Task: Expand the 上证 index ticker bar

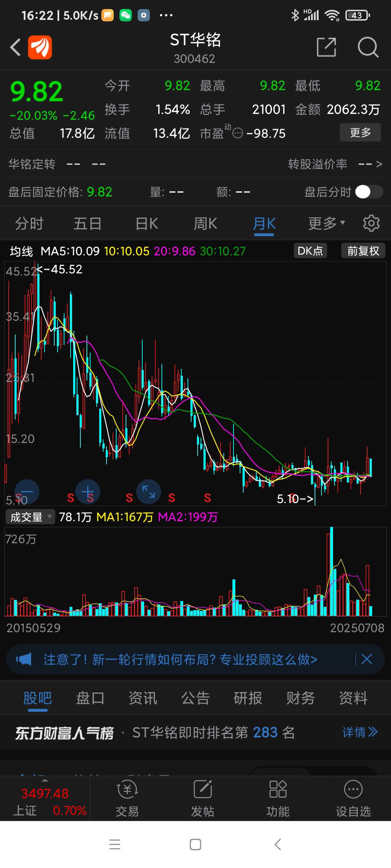Action: pos(45,799)
